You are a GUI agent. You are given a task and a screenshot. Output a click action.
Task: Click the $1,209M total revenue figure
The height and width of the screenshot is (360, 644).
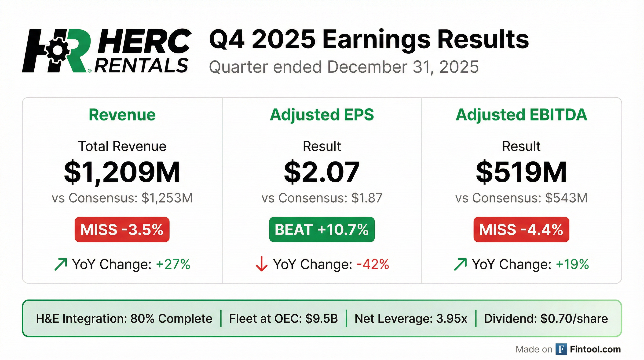[x=122, y=172]
